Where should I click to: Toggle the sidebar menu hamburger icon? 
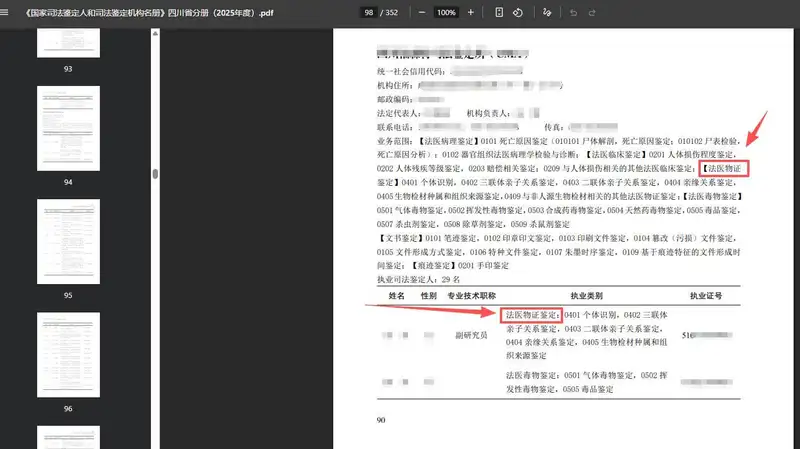[x=4, y=12]
